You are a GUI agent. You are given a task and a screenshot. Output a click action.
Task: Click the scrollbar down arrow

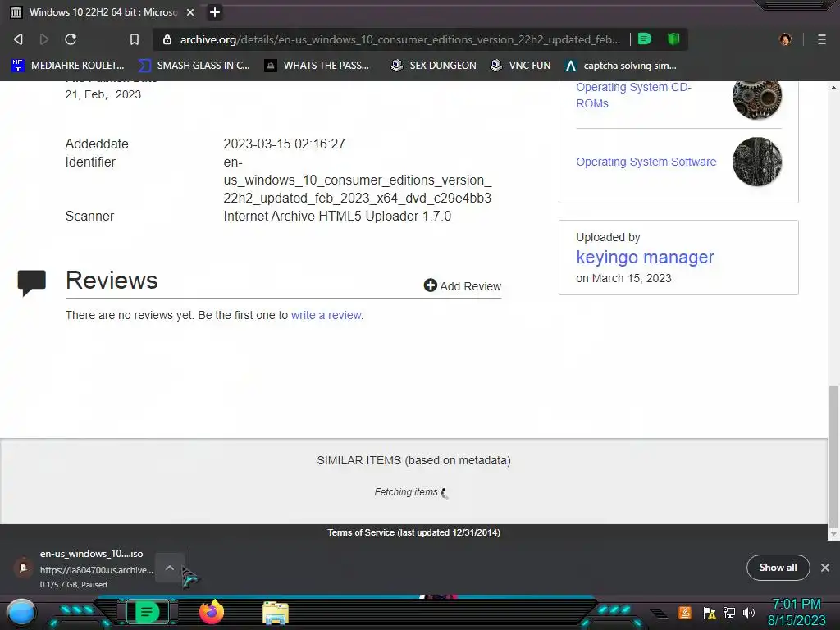tap(833, 534)
